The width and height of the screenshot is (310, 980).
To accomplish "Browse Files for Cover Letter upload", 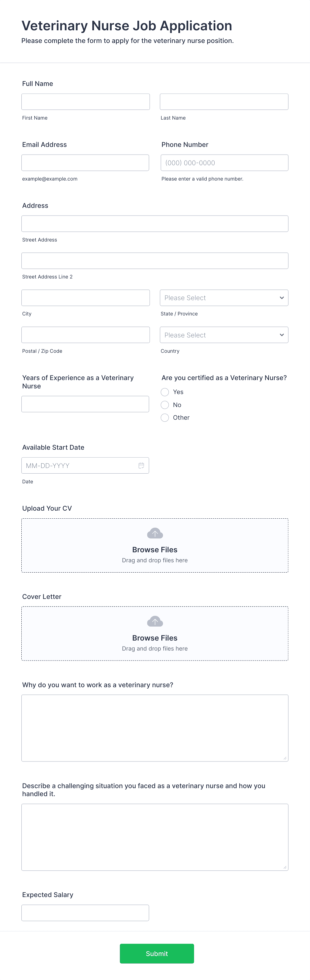I will pyautogui.click(x=155, y=638).
